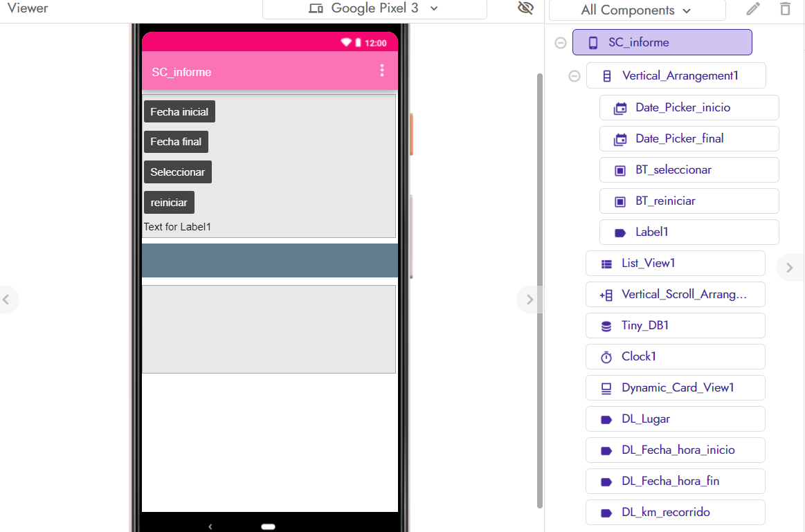This screenshot has height=532, width=805.
Task: Select BT_reiniciar in the component tree
Action: (689, 201)
